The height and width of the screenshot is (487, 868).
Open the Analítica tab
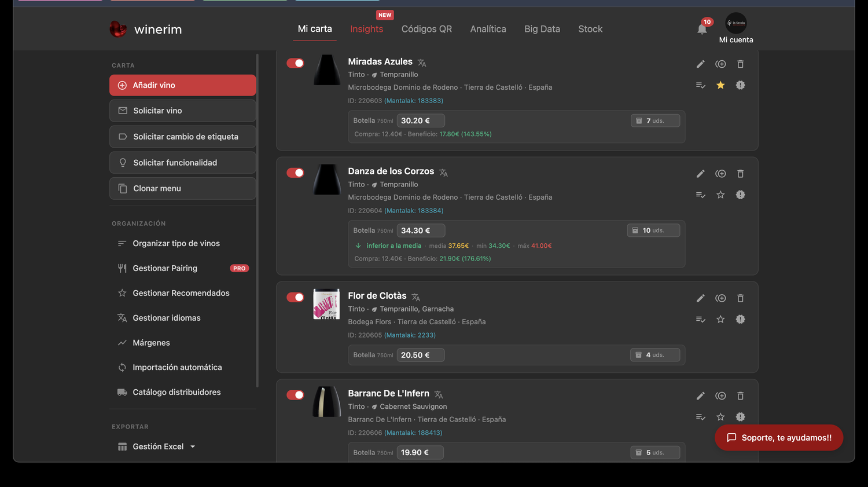[488, 29]
